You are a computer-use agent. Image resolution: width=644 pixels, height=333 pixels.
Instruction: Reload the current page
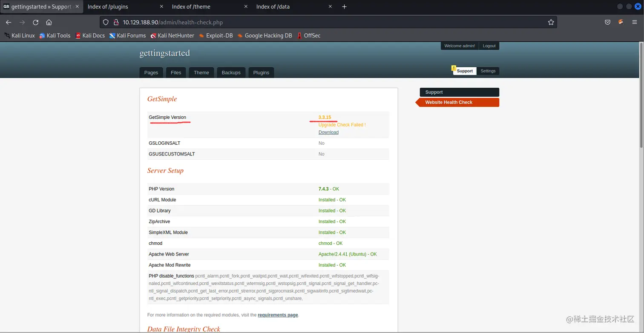[36, 22]
